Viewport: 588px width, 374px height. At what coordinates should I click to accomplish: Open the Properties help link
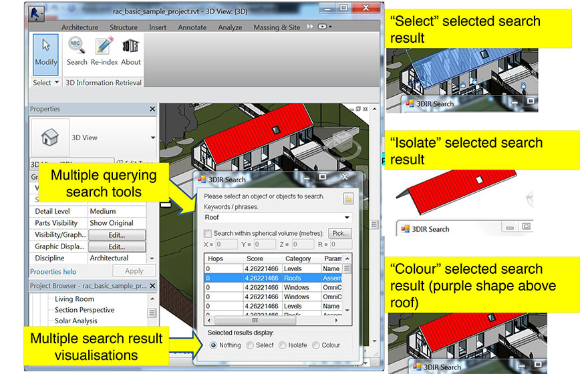tap(53, 272)
